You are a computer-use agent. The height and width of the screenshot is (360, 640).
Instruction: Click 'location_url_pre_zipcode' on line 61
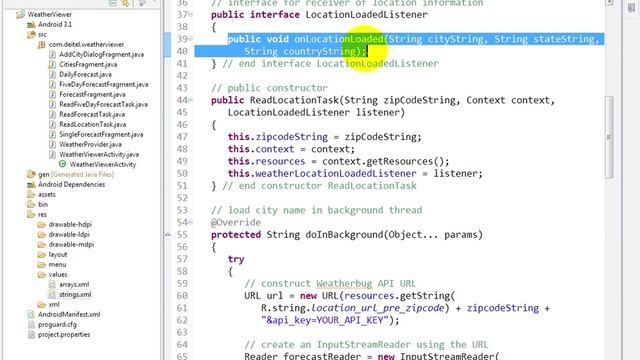(378, 308)
